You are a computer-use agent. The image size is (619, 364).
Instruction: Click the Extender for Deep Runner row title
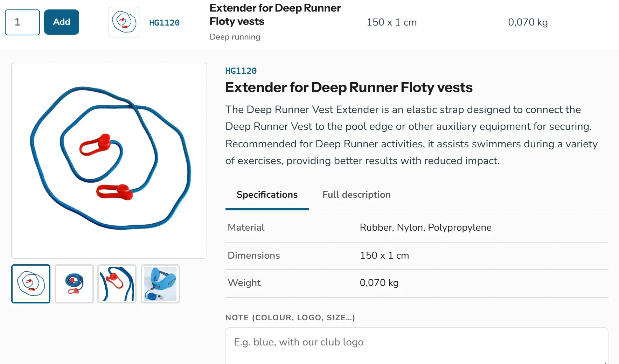pyautogui.click(x=275, y=15)
